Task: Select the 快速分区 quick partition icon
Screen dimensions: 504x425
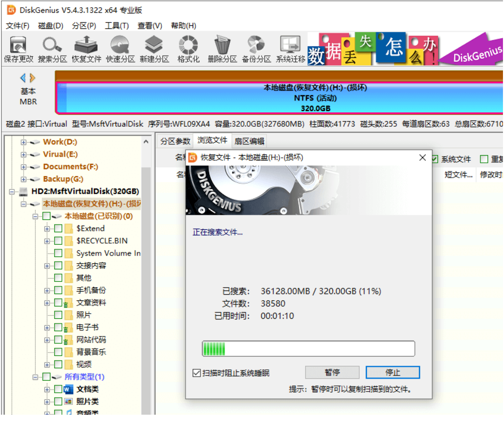Action: [120, 49]
